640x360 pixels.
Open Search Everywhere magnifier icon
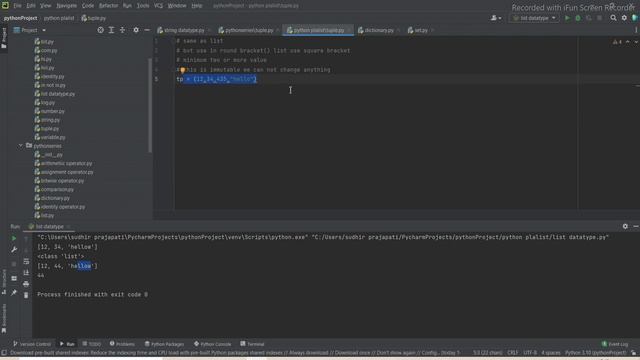tap(613, 18)
